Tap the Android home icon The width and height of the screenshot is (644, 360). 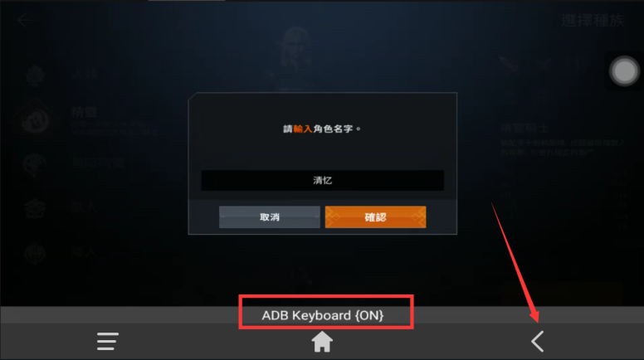pos(322,342)
